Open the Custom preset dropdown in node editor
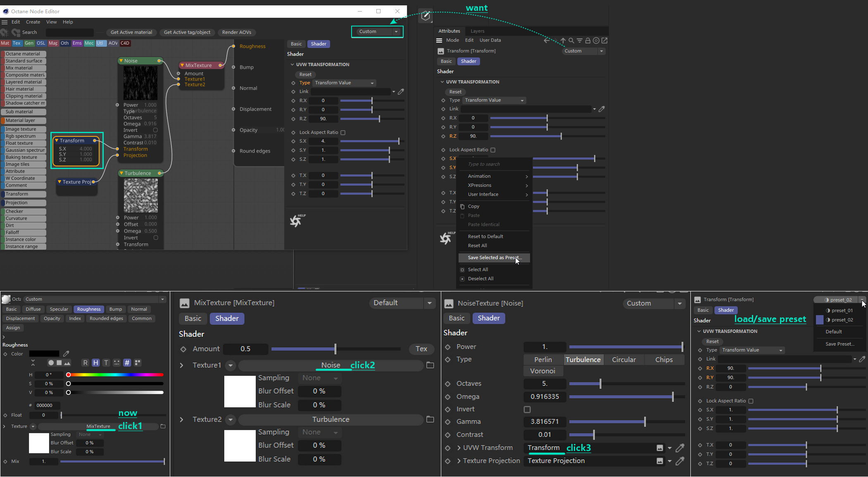 click(x=396, y=32)
